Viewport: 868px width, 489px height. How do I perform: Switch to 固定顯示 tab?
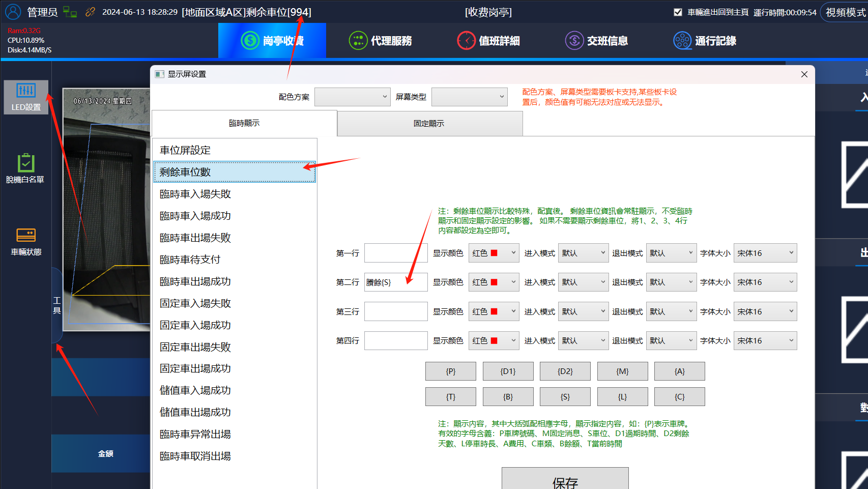coord(429,124)
